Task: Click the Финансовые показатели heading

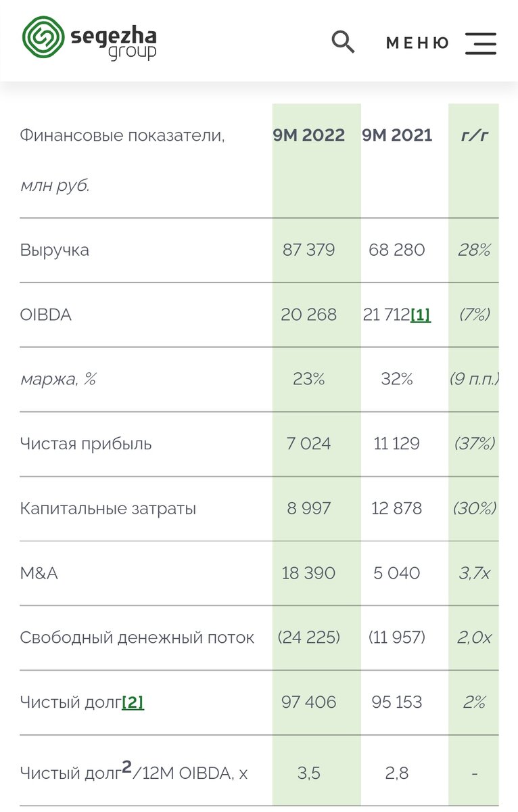Action: [122, 135]
